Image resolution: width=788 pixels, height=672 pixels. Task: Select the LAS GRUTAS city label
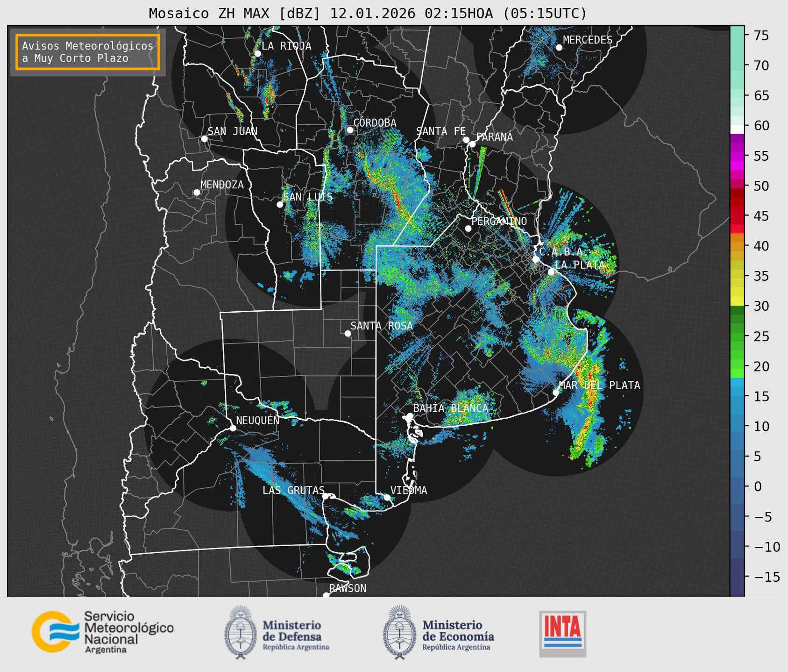pyautogui.click(x=293, y=490)
